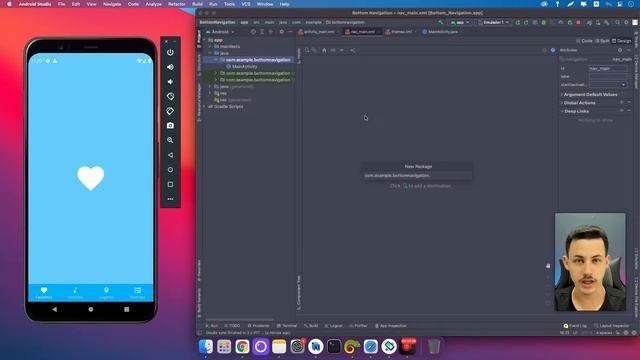Open Finder from the Dock
Screen dimensions: 640x360
(x=206, y=347)
